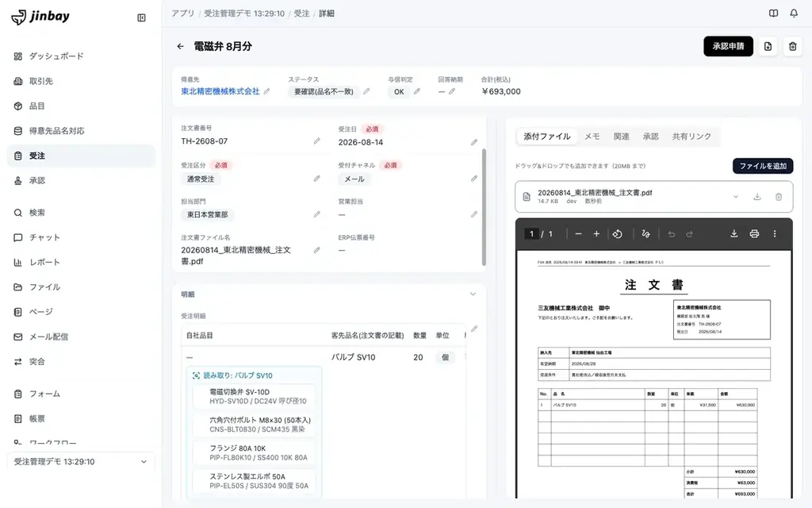Open the 共有リンク tab
This screenshot has width=812, height=508.
[691, 137]
